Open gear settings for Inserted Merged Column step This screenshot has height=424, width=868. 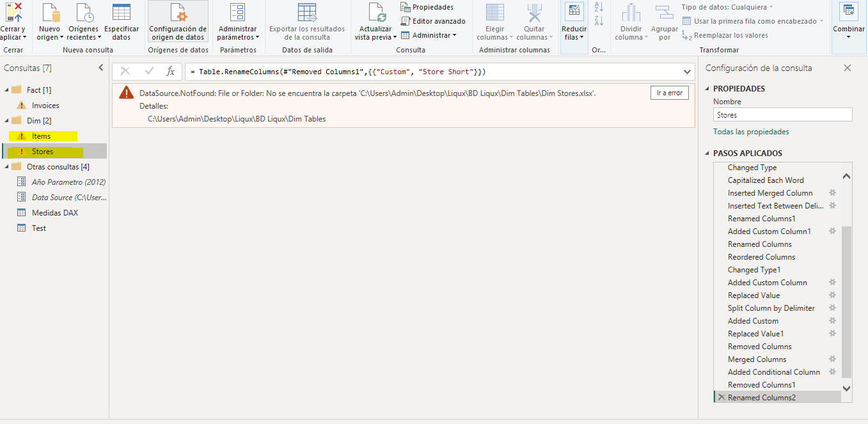pyautogui.click(x=832, y=192)
